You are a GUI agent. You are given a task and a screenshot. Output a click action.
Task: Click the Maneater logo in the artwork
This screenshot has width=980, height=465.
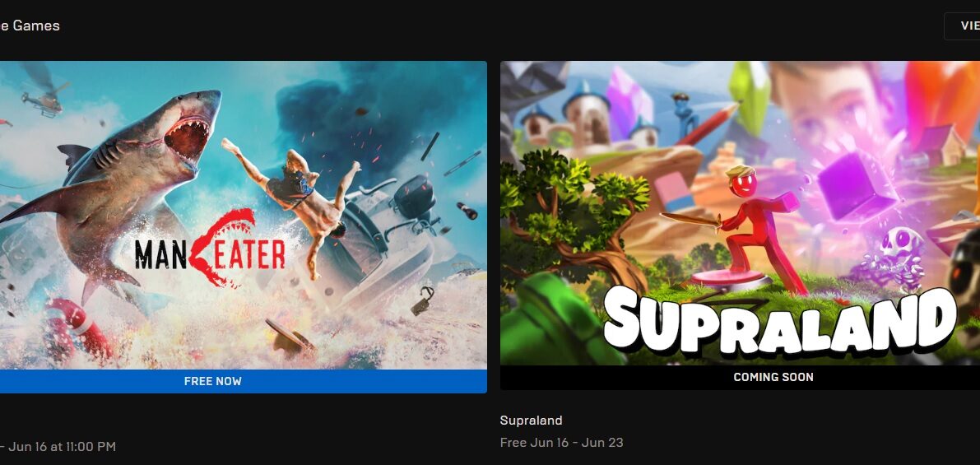[x=209, y=248]
